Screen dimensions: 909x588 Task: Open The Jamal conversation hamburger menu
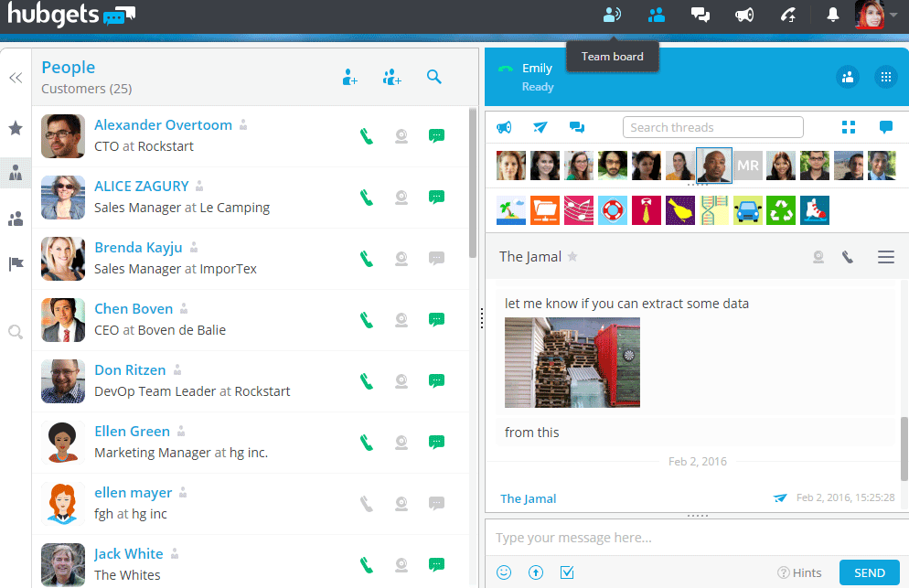click(885, 257)
